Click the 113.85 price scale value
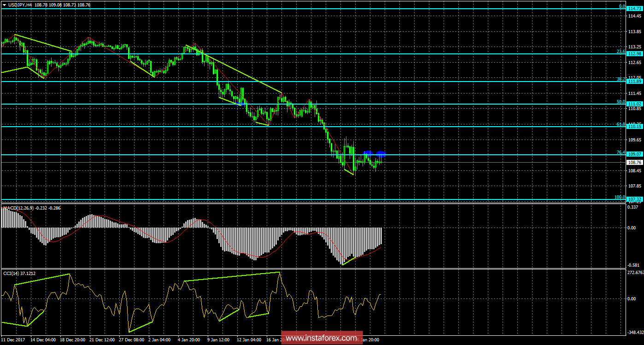Viewport: 644px width, 345px height. 634,31
